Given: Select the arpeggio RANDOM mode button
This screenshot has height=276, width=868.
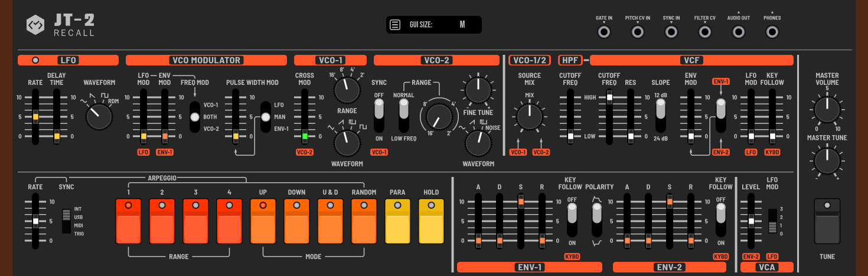Looking at the screenshot, I should point(364,221).
